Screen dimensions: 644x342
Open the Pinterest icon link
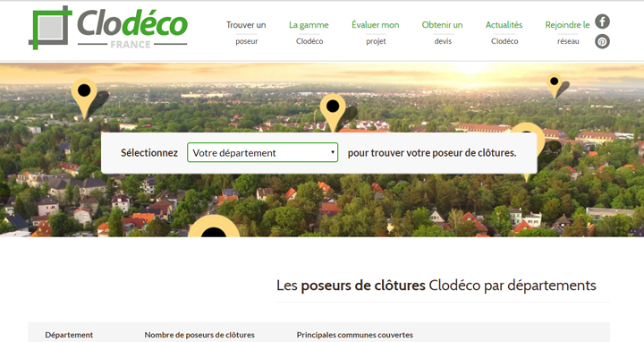pyautogui.click(x=602, y=41)
